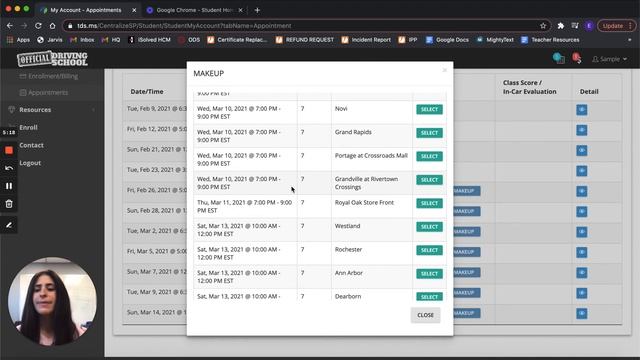The height and width of the screenshot is (360, 640).
Task: Open the Contact sidebar item
Action: [x=31, y=145]
